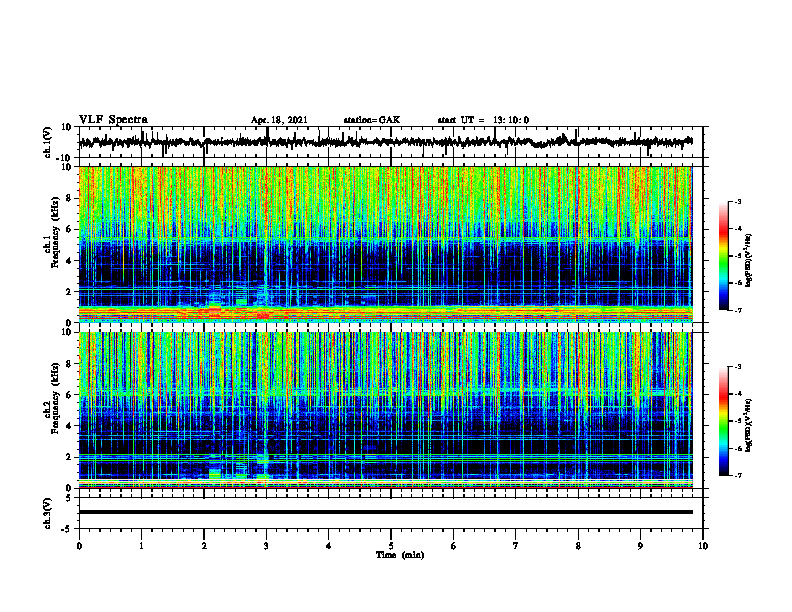Click the "-3" label on ch.2 color scale
This screenshot has height=612, width=792.
[x=738, y=367]
